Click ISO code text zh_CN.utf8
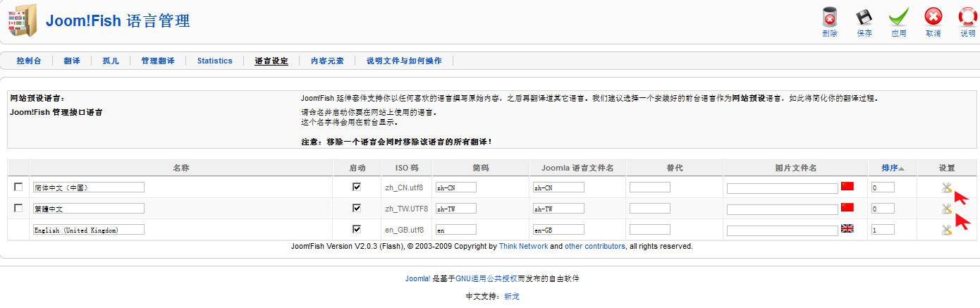The width and height of the screenshot is (980, 308). point(404,187)
